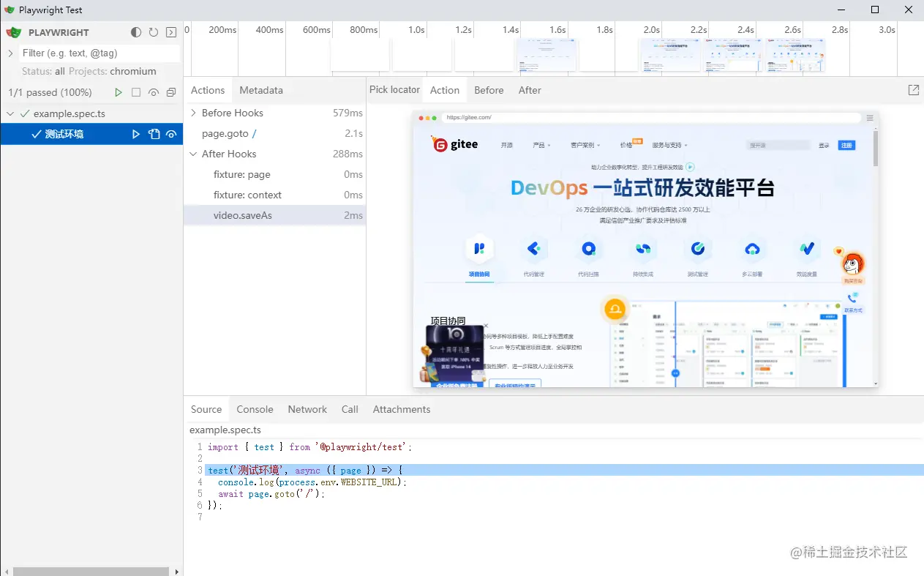The image size is (924, 576).
Task: Click 价格 link in gitee nav
Action: [626, 145]
